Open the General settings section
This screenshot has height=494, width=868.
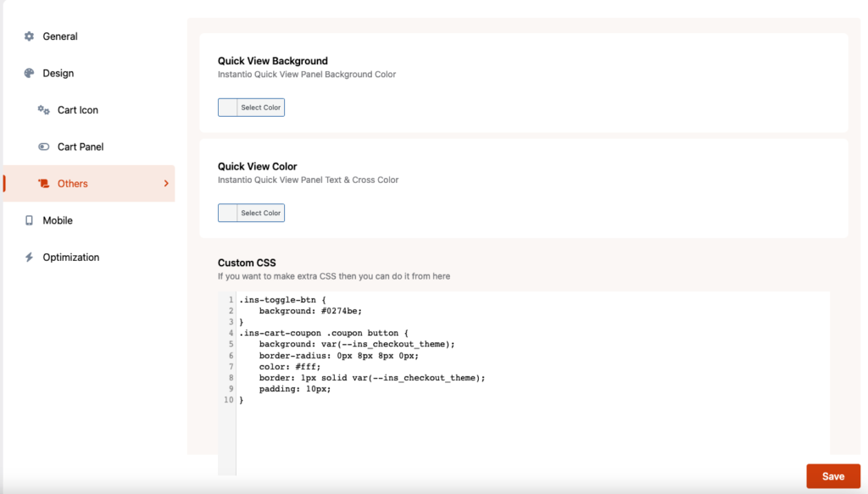click(x=60, y=36)
